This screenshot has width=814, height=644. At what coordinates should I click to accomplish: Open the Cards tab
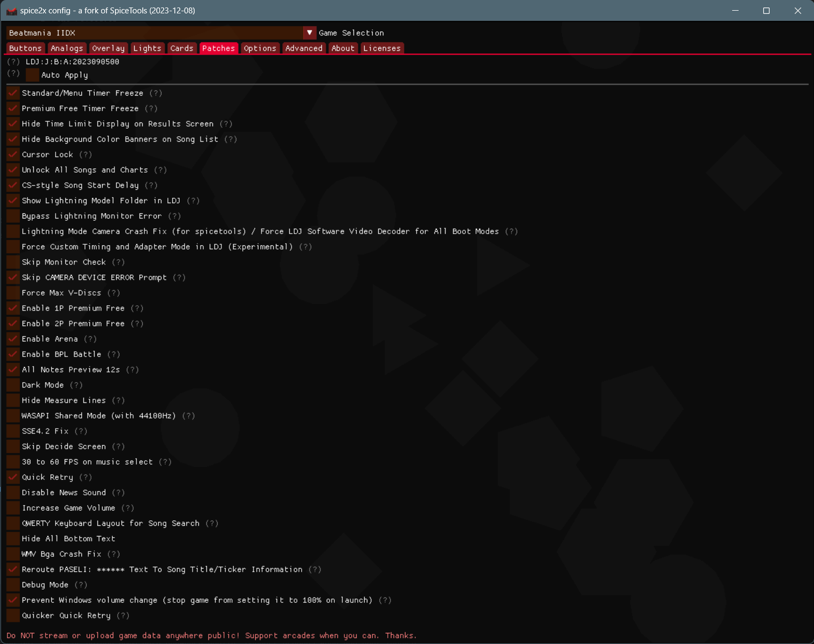pos(182,48)
